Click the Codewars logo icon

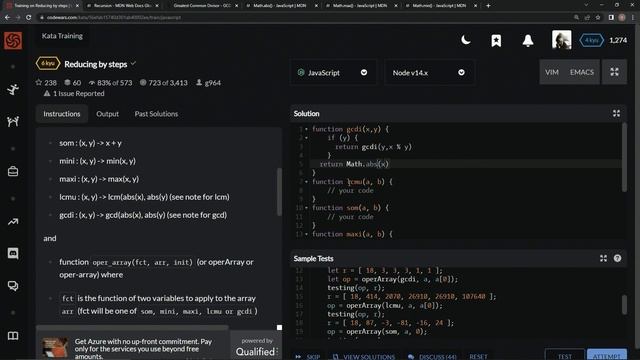click(13, 40)
